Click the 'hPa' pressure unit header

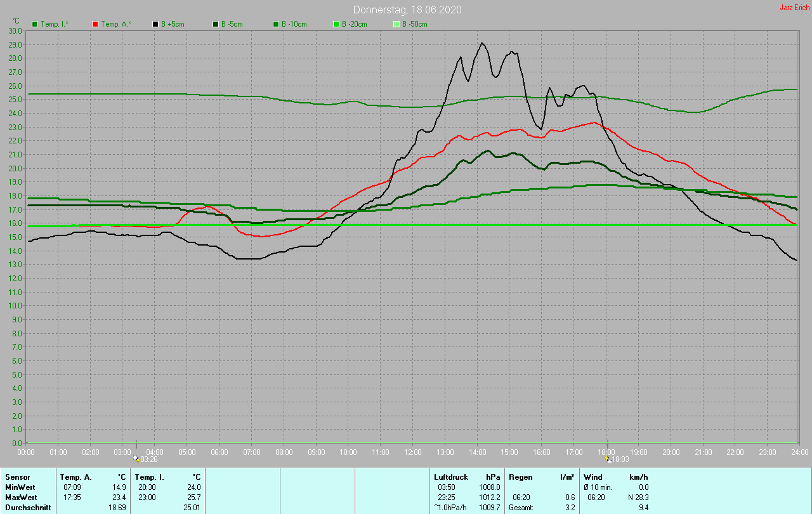pyautogui.click(x=493, y=477)
